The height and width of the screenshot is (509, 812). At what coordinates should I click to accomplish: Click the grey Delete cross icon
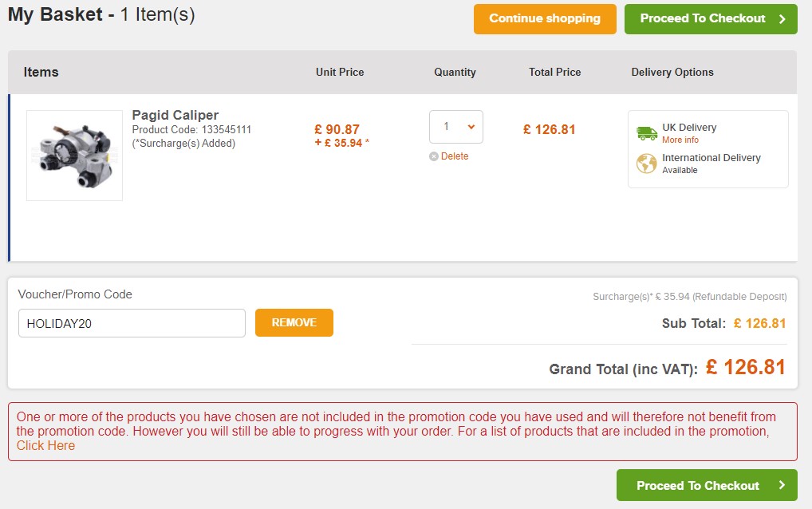click(434, 156)
